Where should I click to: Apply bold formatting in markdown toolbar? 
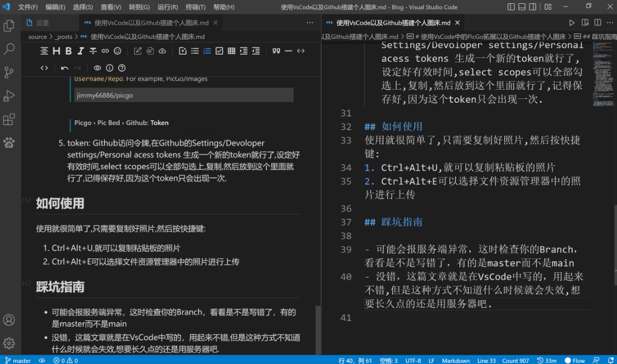click(68, 51)
